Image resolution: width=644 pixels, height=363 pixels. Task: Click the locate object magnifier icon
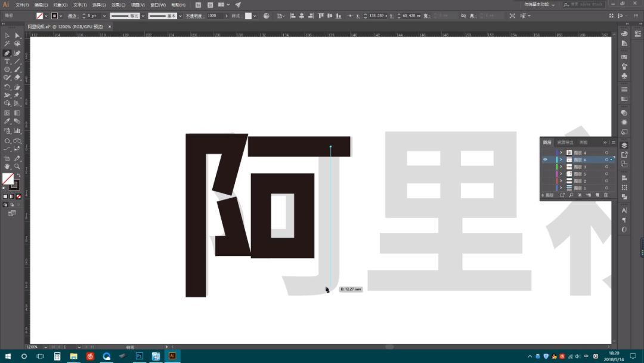(571, 195)
